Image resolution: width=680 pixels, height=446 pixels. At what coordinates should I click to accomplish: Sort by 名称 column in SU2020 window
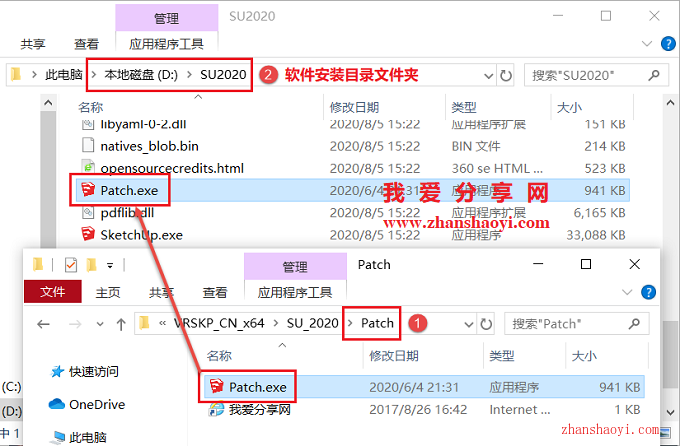click(x=91, y=107)
